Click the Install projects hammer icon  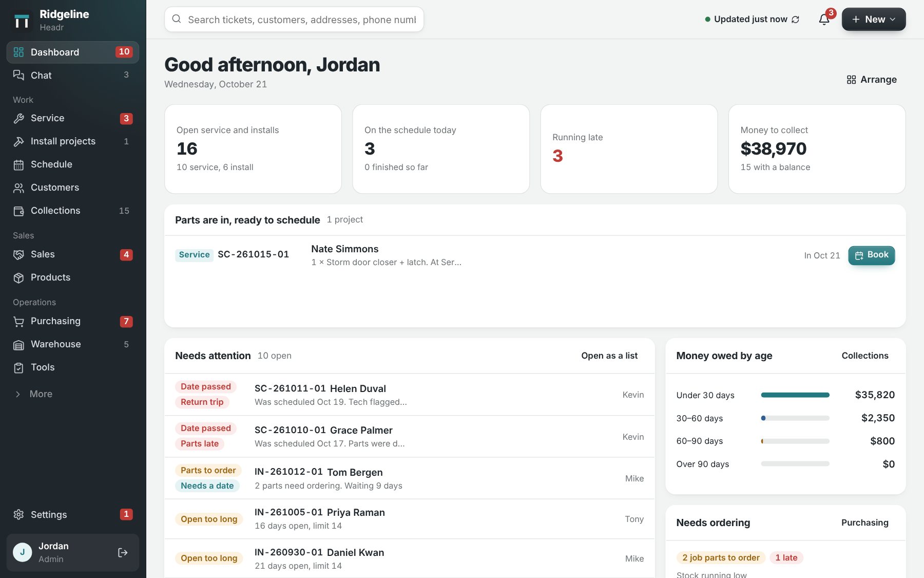(x=18, y=141)
